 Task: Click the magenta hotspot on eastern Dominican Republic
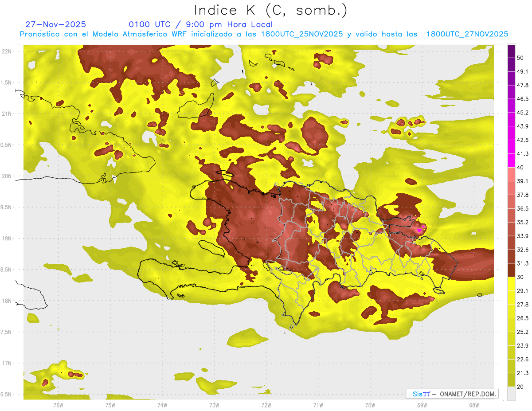(x=419, y=230)
